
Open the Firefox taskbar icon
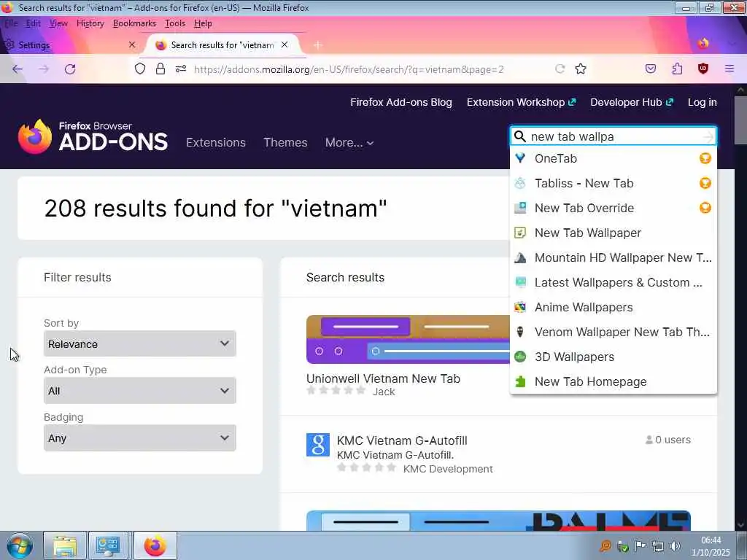(155, 545)
